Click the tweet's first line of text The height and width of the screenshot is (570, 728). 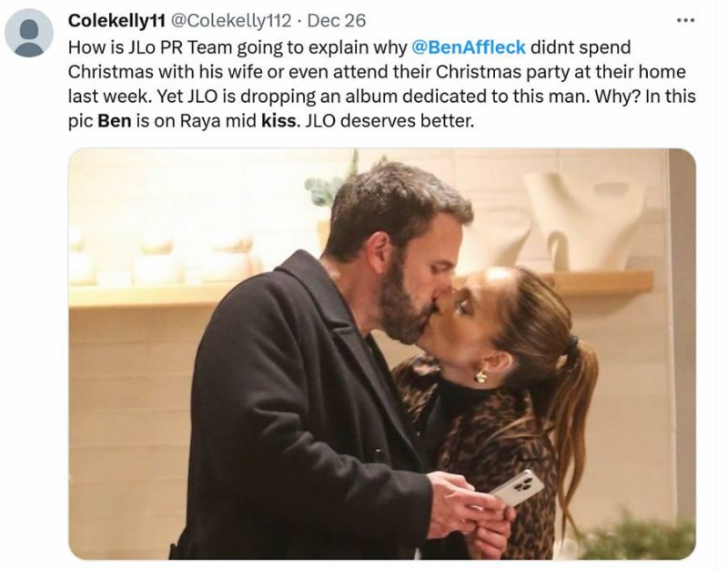346,46
